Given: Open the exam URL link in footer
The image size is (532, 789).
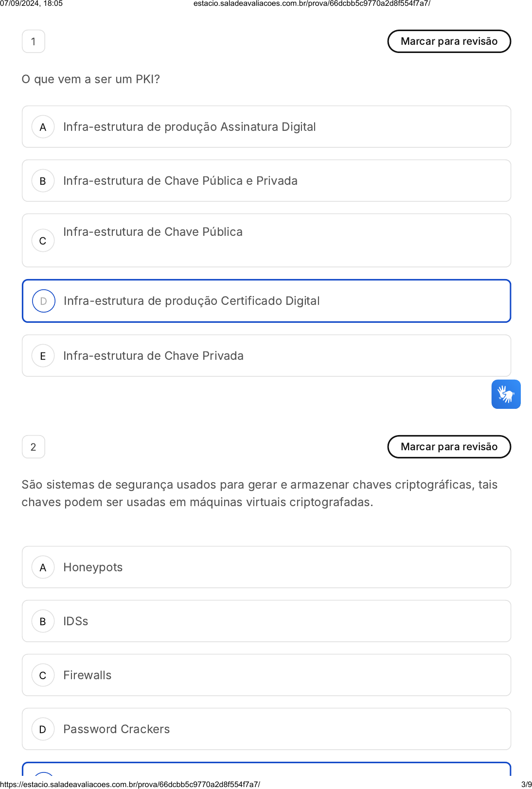Looking at the screenshot, I should pyautogui.click(x=130, y=784).
